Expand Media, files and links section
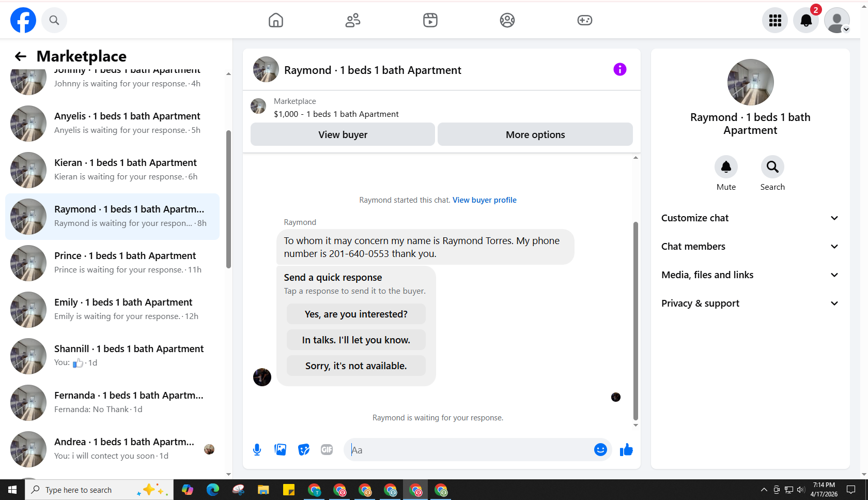This screenshot has width=868, height=500. click(750, 275)
